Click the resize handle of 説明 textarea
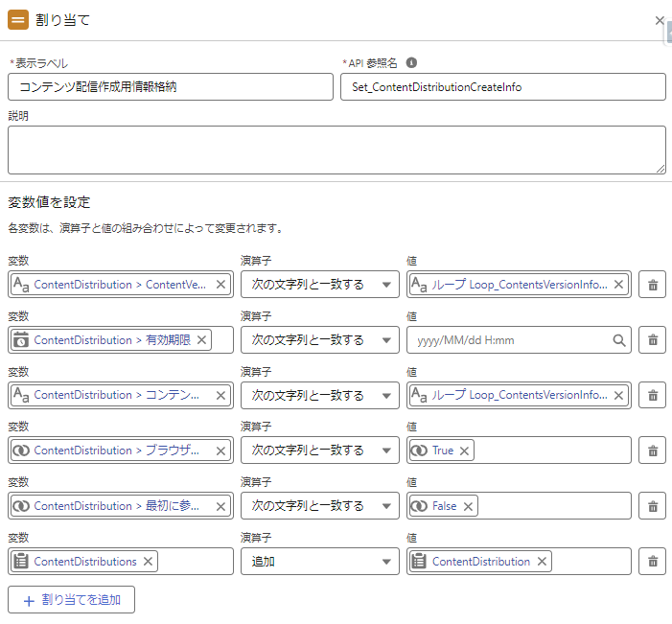This screenshot has width=672, height=624. pyautogui.click(x=660, y=169)
